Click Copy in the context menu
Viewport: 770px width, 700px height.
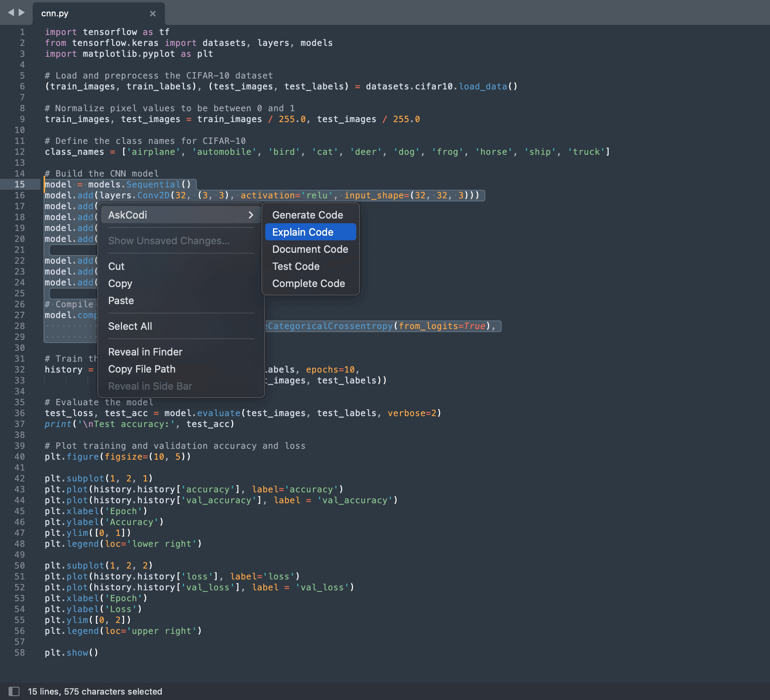(x=181, y=283)
